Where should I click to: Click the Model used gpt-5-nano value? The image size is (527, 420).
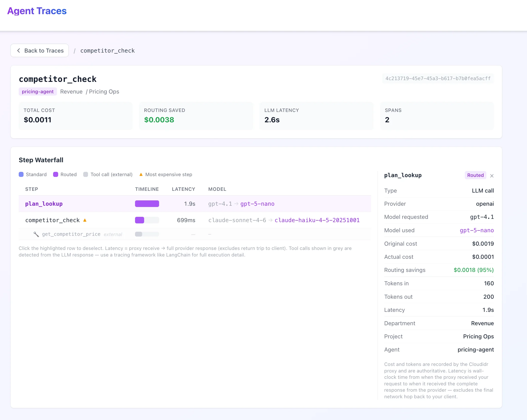(x=477, y=230)
